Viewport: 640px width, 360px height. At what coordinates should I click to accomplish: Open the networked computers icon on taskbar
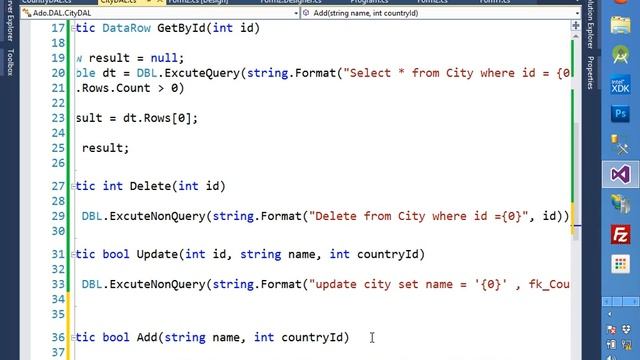(x=620, y=204)
